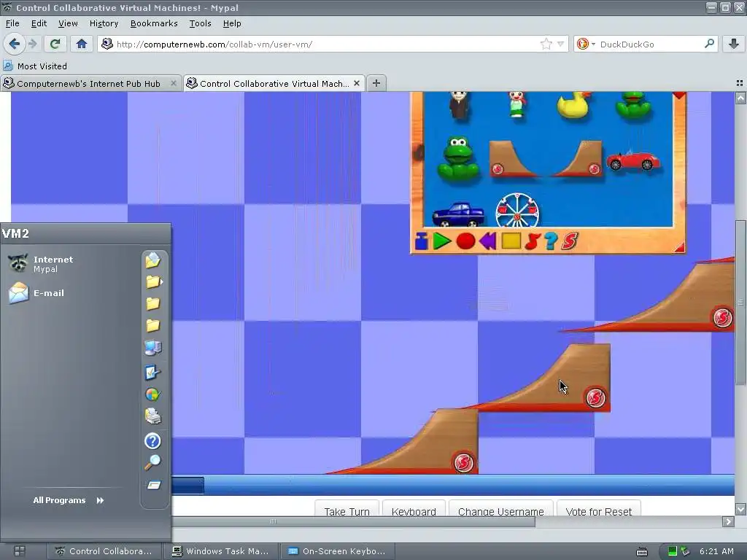Open the URL history dropdown arrow
Screen dimensions: 747x560
[x=561, y=44]
